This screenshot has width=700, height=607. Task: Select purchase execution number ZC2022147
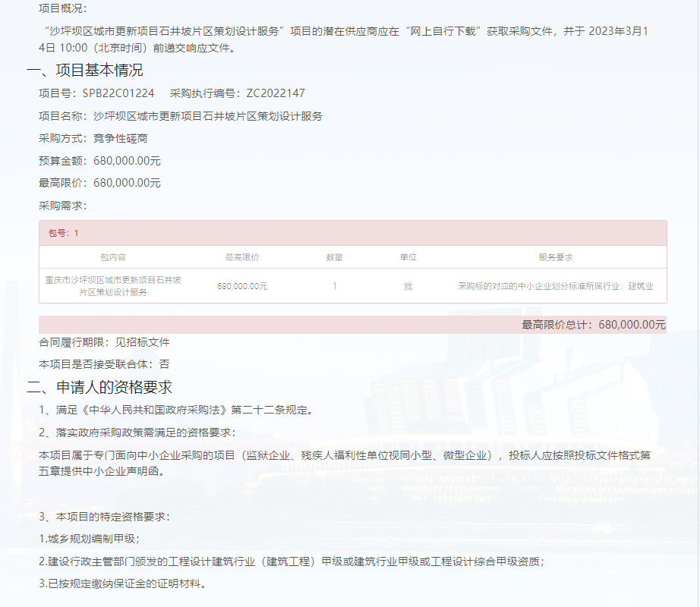pos(276,93)
